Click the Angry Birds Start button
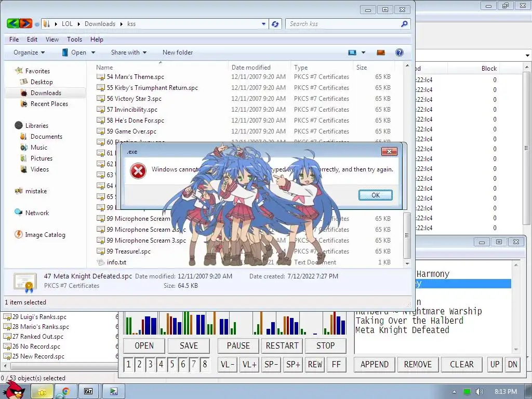 (14, 390)
